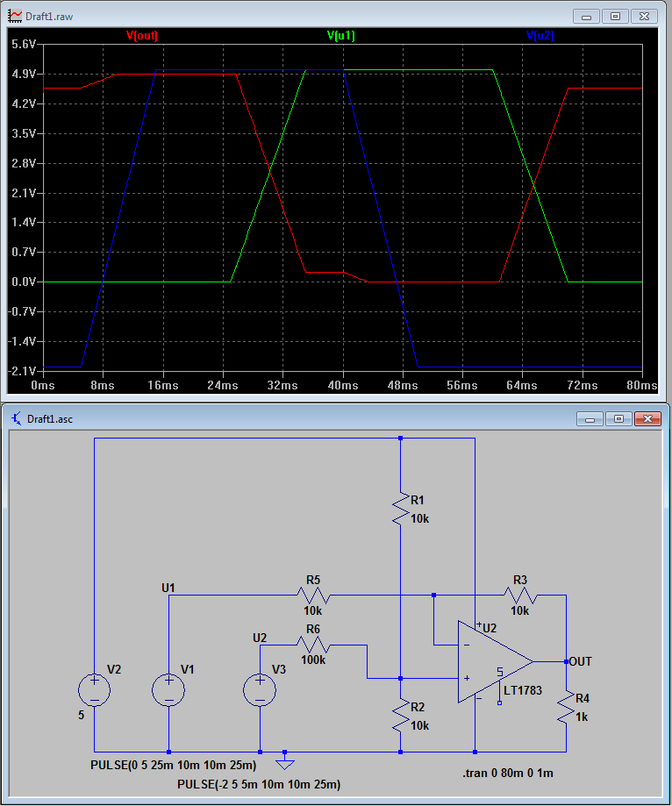The height and width of the screenshot is (806, 672).
Task: Click V2 value 5
Action: tap(81, 715)
